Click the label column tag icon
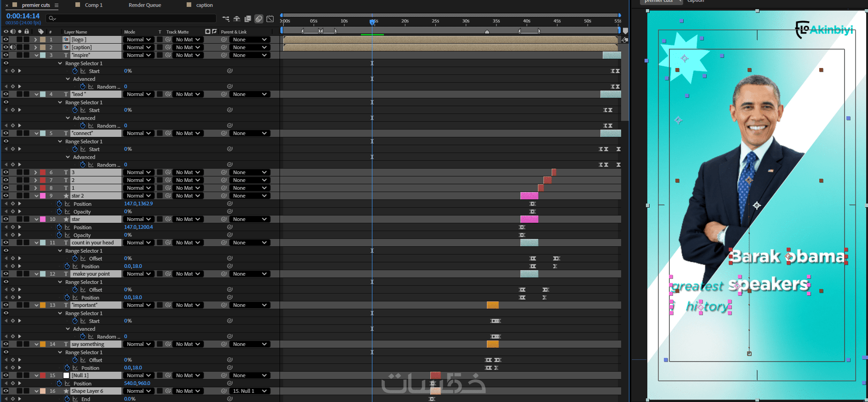 [41, 32]
